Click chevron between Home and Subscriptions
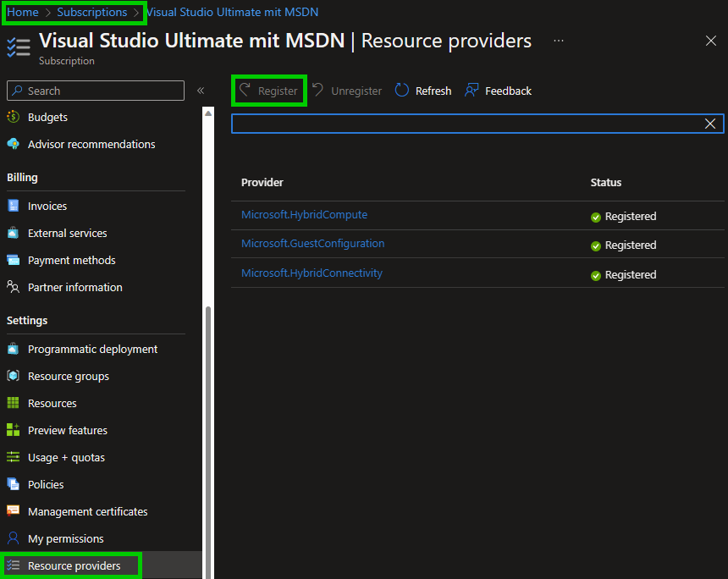728x579 pixels. click(x=47, y=13)
